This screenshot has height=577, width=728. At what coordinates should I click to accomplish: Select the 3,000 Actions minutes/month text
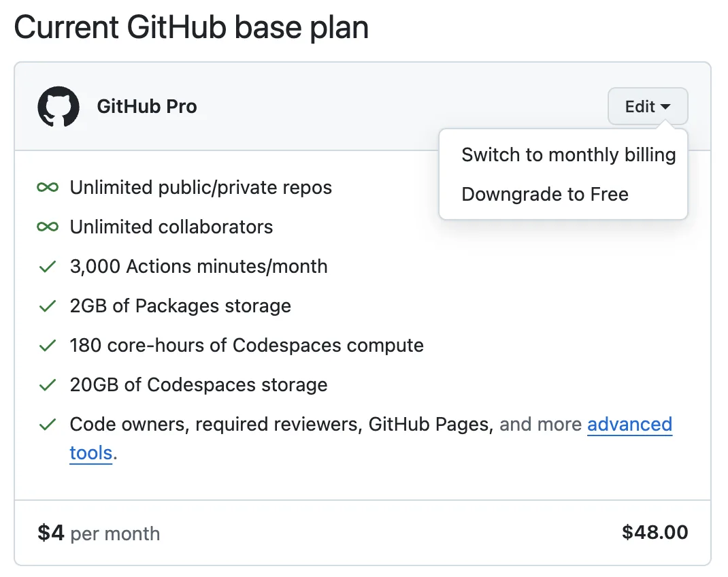(x=199, y=267)
